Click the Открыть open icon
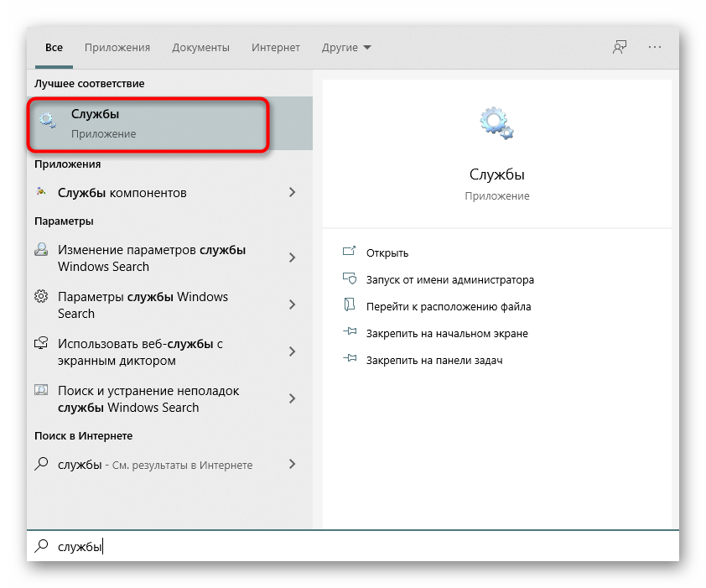This screenshot has height=588, width=706. 350,252
